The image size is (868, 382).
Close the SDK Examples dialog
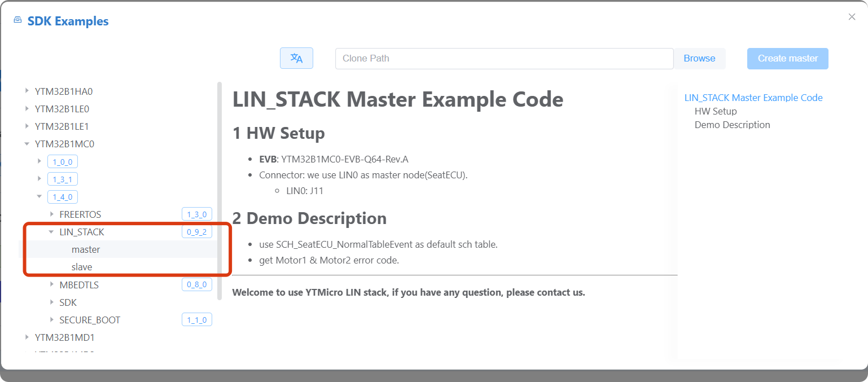852,17
